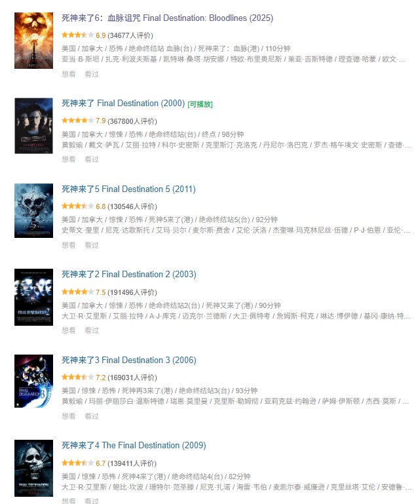Mark Final Destination 3 as 看过
Viewport: 420px width, 504px height.
[92, 416]
